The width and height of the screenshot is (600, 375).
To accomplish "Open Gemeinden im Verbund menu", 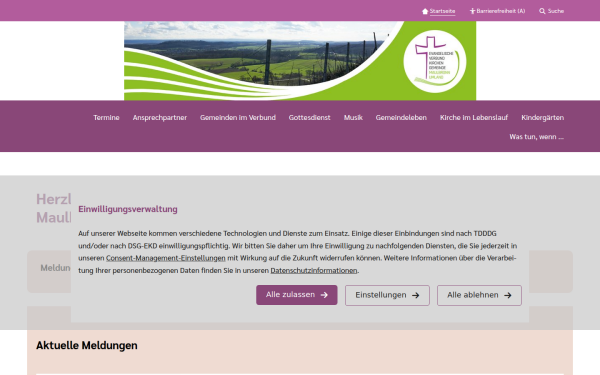I will click(x=238, y=117).
